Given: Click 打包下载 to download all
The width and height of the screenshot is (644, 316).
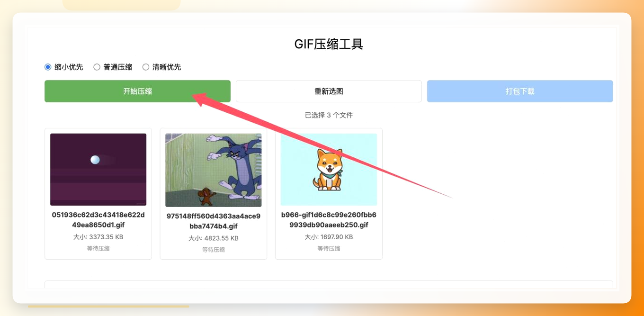Looking at the screenshot, I should pos(520,91).
